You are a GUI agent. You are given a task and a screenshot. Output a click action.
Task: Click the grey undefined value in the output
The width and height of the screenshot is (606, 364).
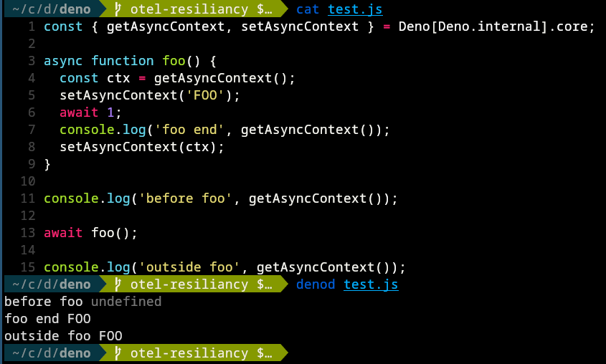(126, 302)
